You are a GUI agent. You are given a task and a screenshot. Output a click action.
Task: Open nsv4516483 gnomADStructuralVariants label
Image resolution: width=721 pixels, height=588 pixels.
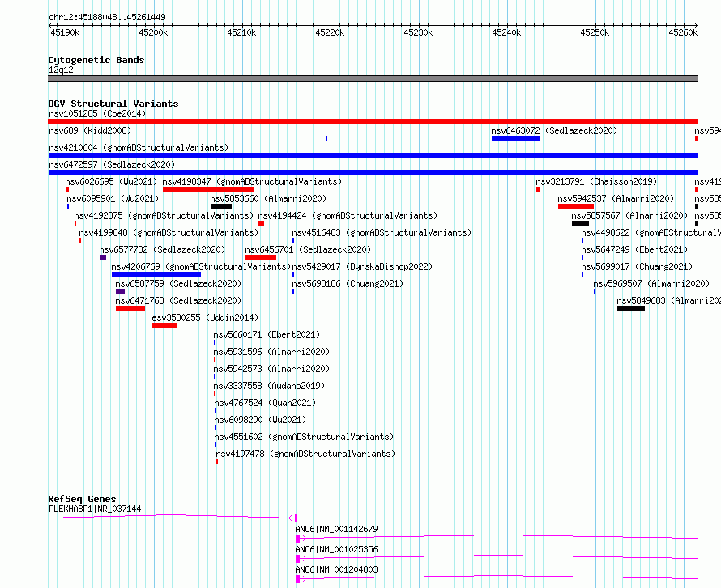382,232
